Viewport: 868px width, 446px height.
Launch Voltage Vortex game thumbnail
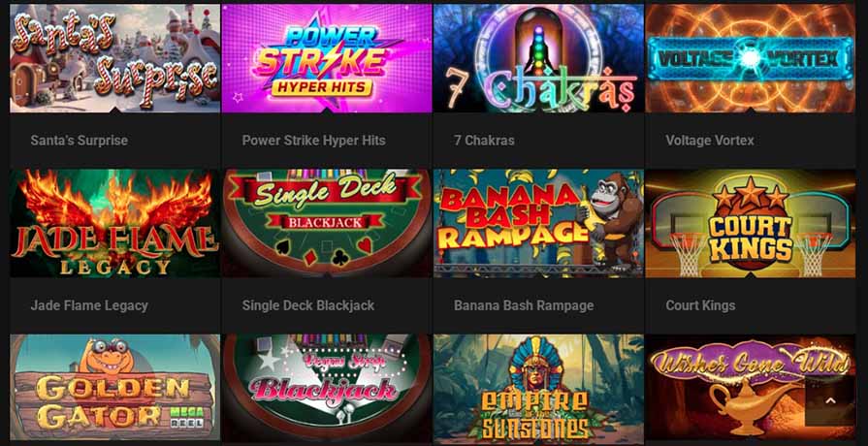[x=751, y=58]
